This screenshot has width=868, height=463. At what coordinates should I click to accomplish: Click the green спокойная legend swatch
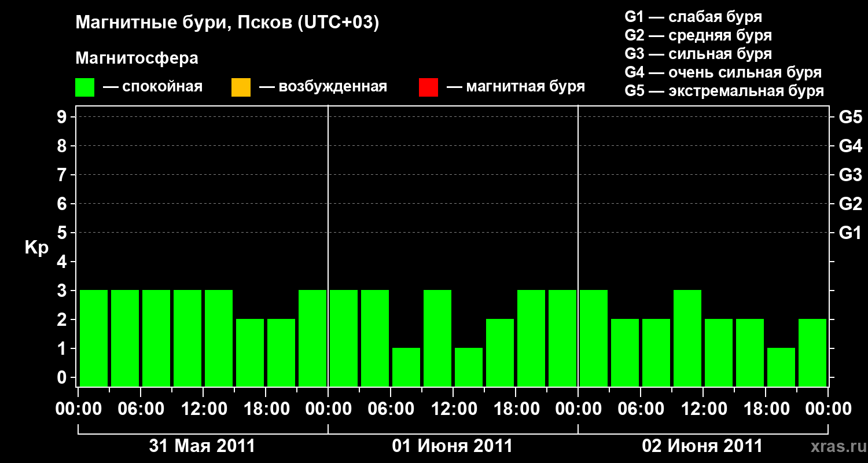85,87
